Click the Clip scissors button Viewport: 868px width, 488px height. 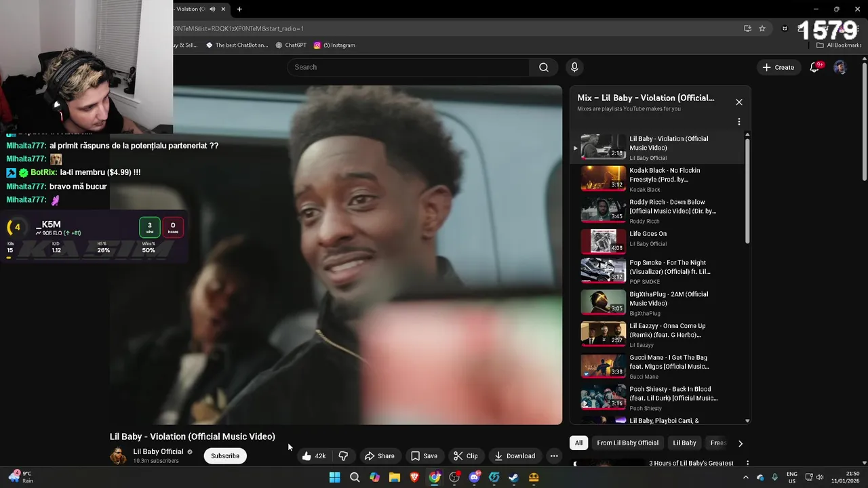tap(465, 456)
